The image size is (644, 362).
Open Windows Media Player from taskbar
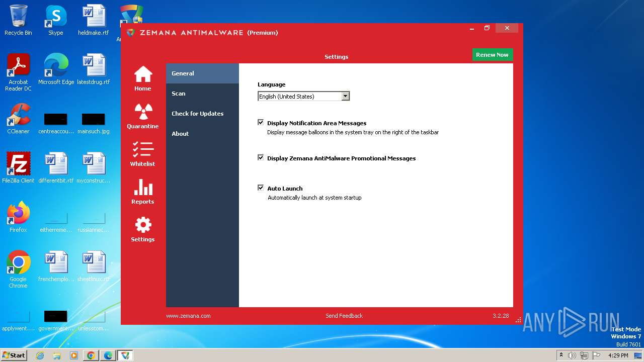[x=74, y=355]
